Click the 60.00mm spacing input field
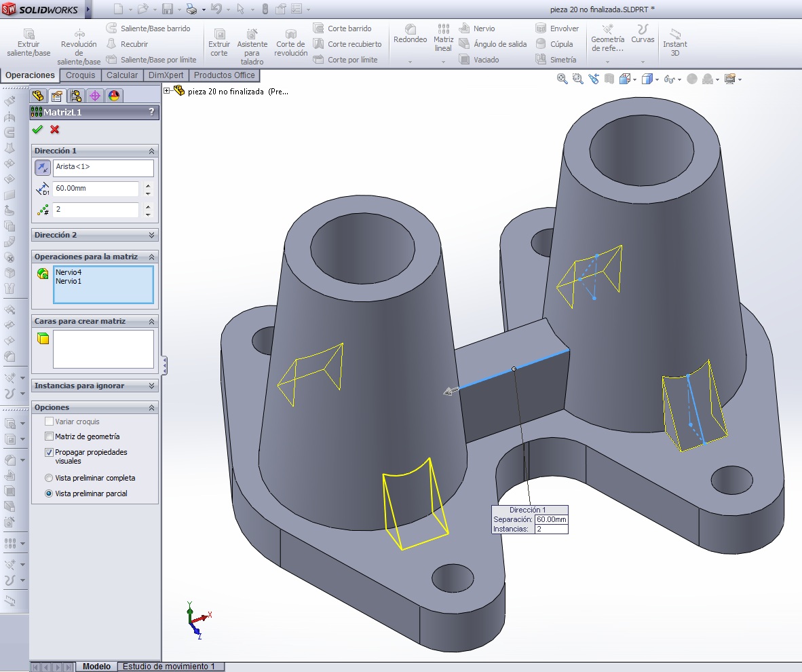Viewport: 802px width, 672px height. pos(95,189)
